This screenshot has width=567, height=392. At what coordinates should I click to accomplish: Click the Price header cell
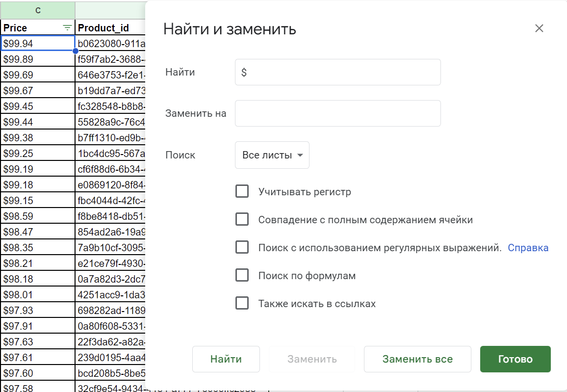point(29,28)
